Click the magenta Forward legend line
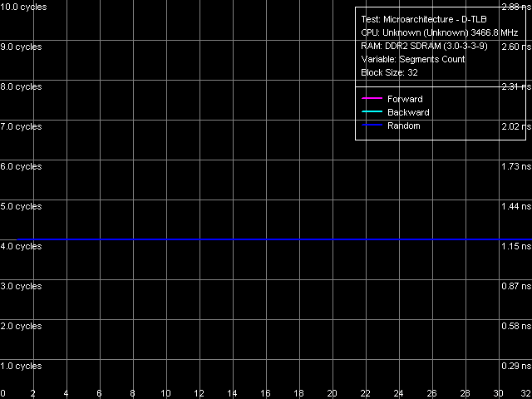The height and width of the screenshot is (399, 532). 372,98
